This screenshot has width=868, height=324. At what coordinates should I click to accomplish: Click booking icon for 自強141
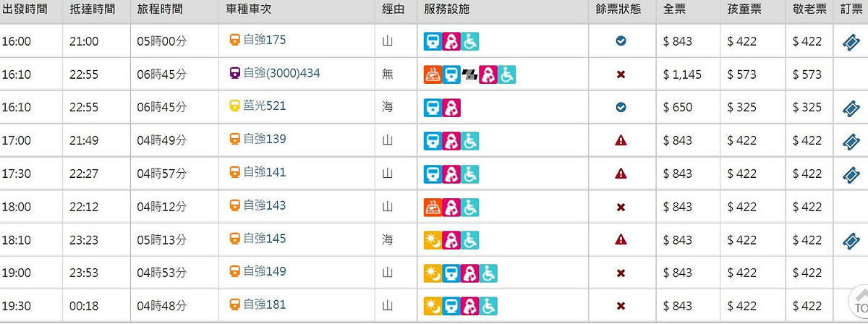851,174
